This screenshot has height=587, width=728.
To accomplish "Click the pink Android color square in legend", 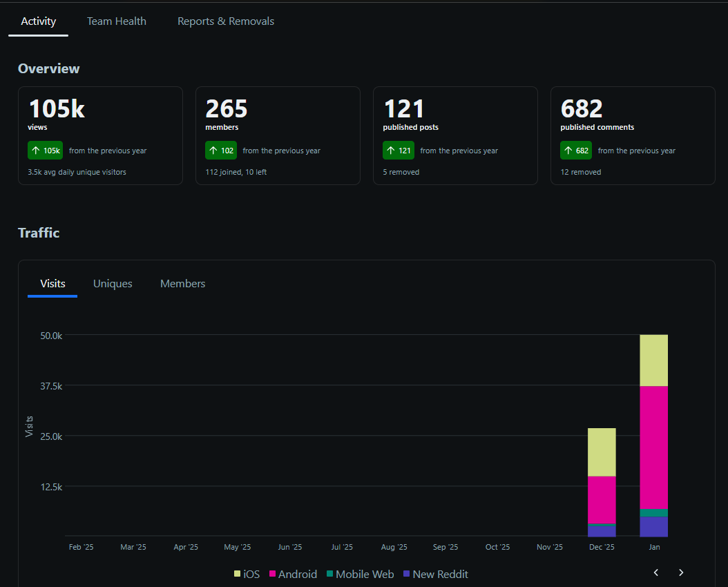I will point(273,573).
